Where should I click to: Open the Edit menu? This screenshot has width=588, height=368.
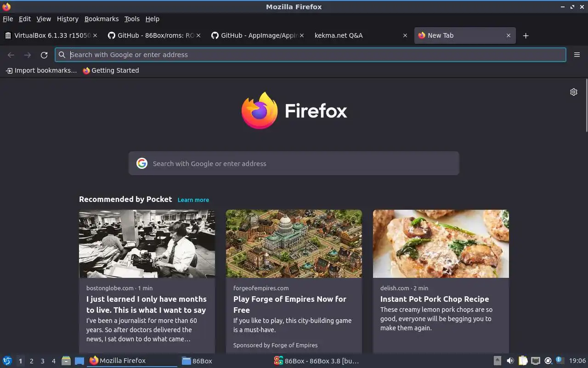[x=25, y=19]
